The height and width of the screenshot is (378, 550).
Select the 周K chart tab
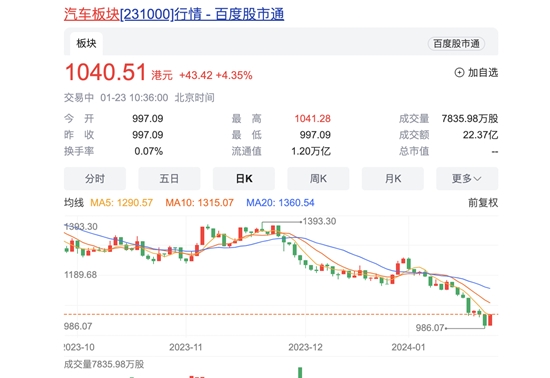(x=318, y=178)
